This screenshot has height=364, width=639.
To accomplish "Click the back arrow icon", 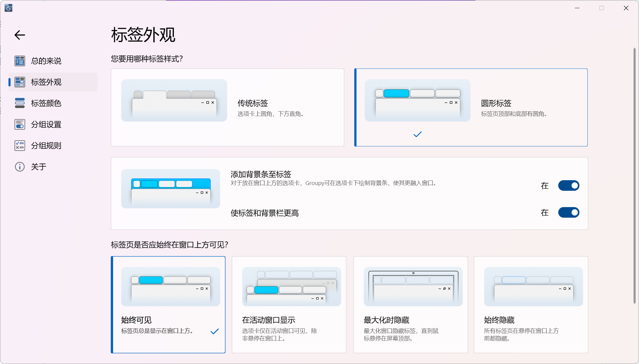I will pos(20,35).
